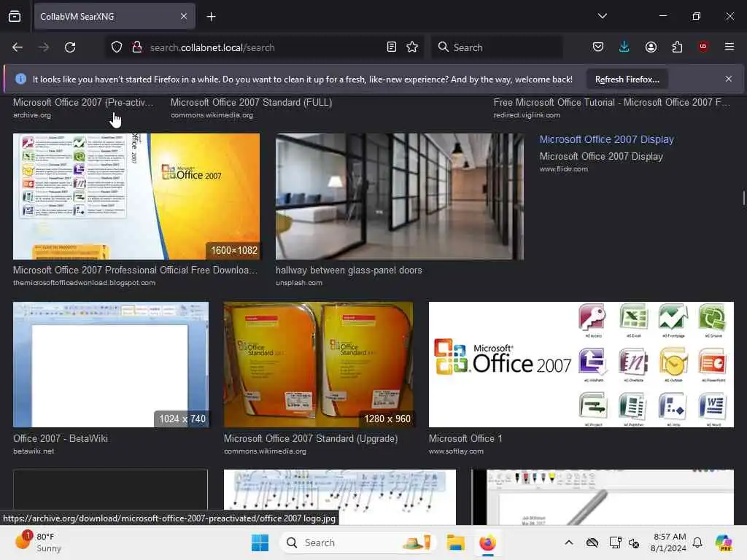Open Office 2007 BetaWiki screenshot thumbnail
Image resolution: width=747 pixels, height=560 pixels.
pyautogui.click(x=111, y=365)
